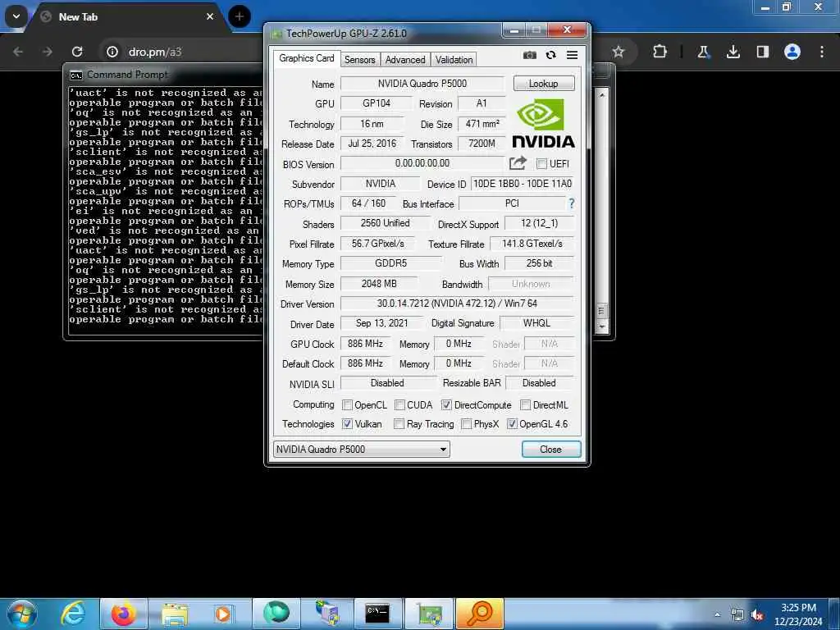Screen dimensions: 840x630
Task: Toggle the Ray Tracing checkbox
Action: [399, 424]
